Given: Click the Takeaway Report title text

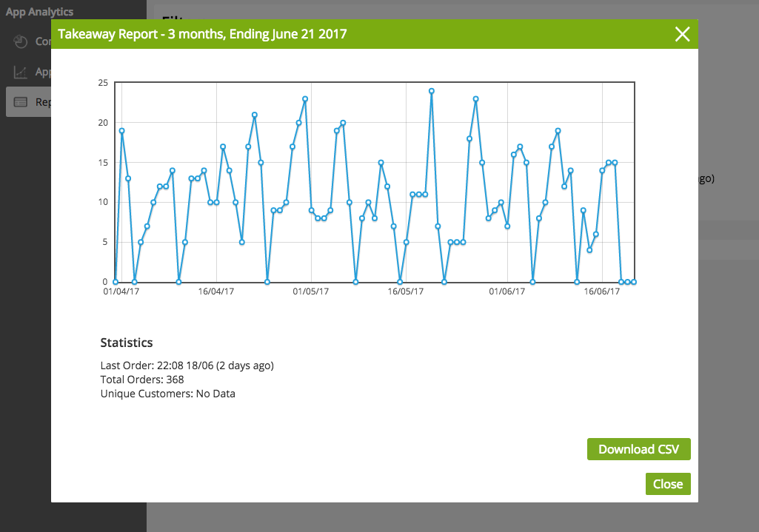Looking at the screenshot, I should pyautogui.click(x=202, y=34).
